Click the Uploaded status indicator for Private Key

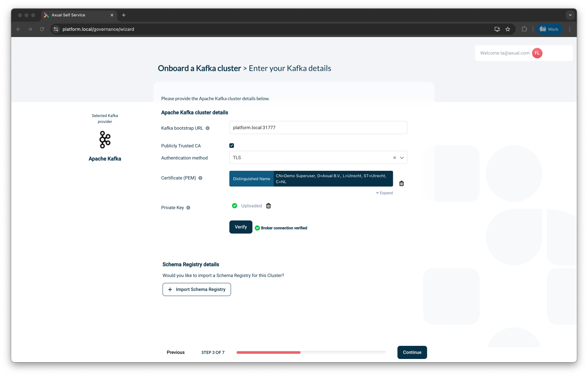click(234, 206)
